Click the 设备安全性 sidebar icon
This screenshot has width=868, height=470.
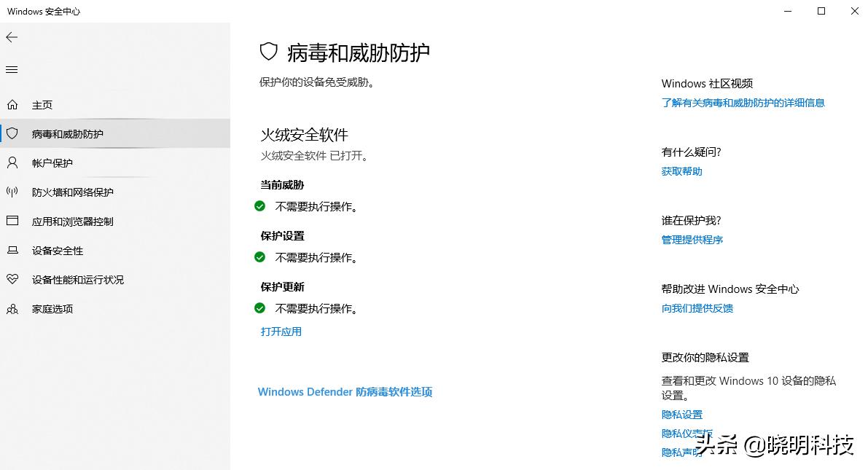pos(12,250)
